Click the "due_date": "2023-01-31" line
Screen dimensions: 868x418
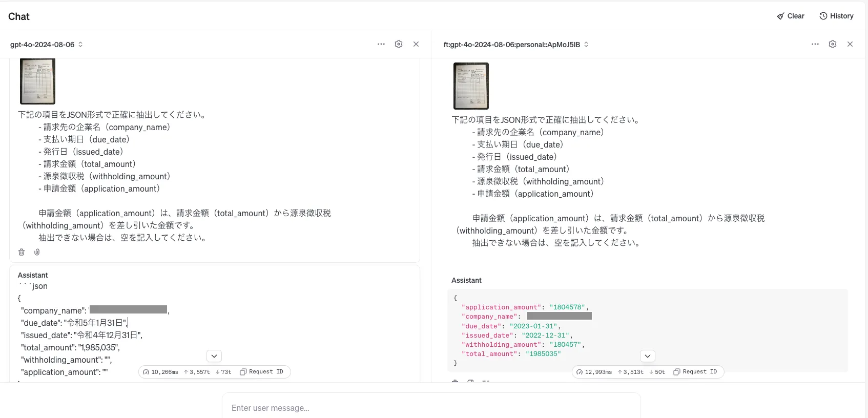coord(511,326)
